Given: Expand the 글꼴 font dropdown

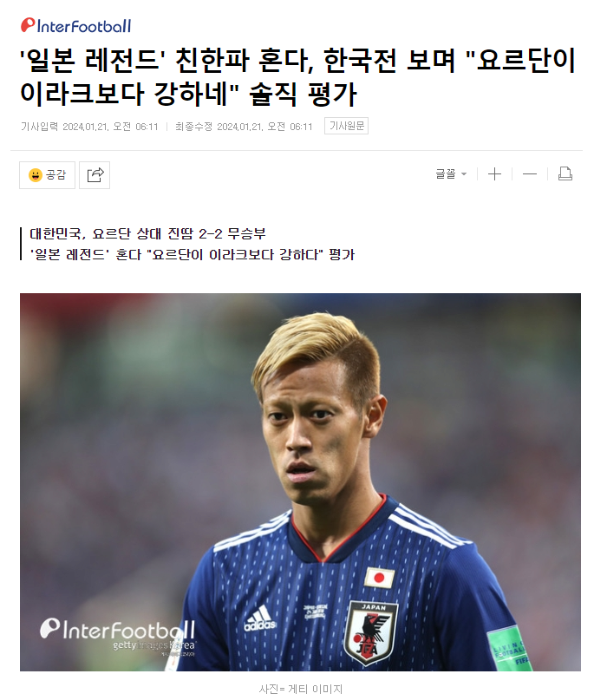Looking at the screenshot, I should coord(451,173).
